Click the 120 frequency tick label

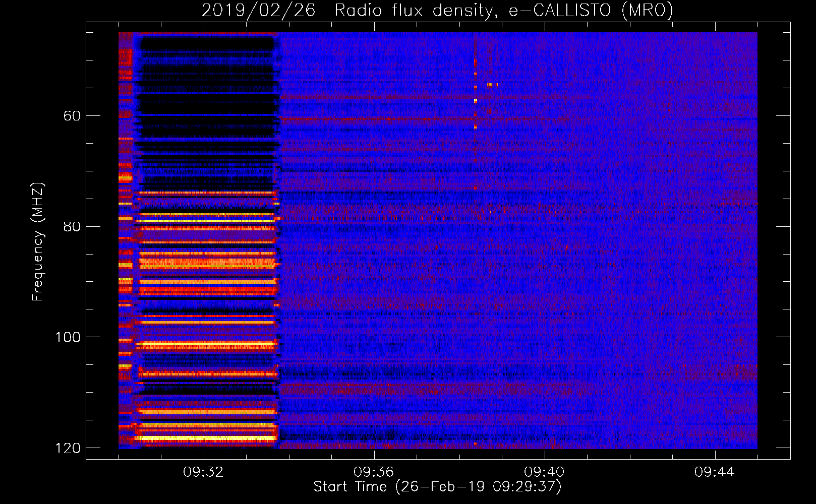pyautogui.click(x=68, y=448)
